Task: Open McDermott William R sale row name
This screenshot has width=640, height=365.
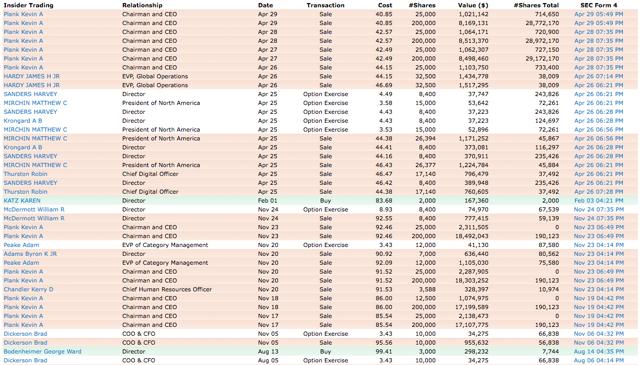Action: click(x=34, y=218)
